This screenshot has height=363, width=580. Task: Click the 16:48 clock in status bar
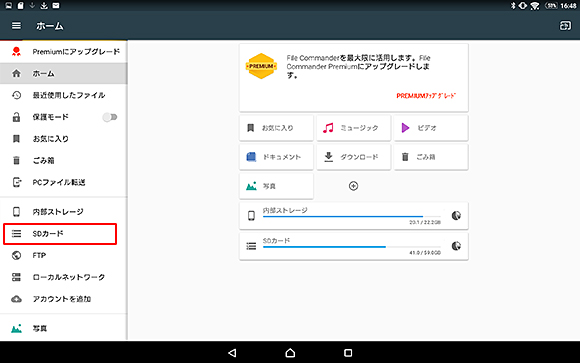(569, 6)
